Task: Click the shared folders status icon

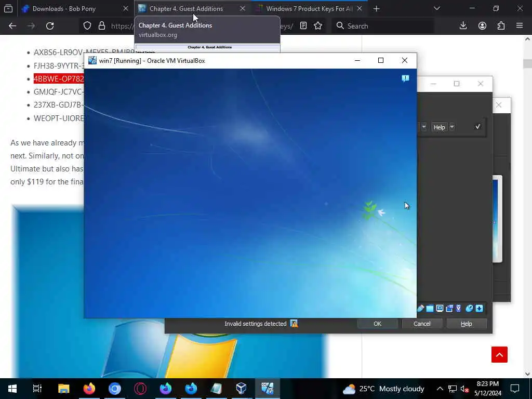Action: [430, 308]
